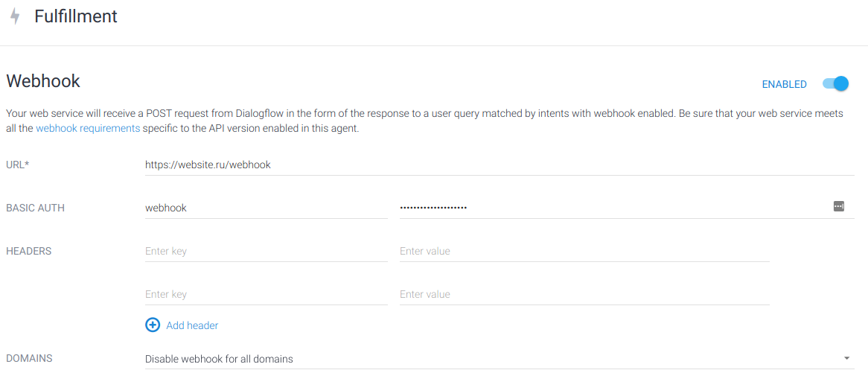868x370 pixels.
Task: Click the Webhook section heading
Action: point(43,81)
